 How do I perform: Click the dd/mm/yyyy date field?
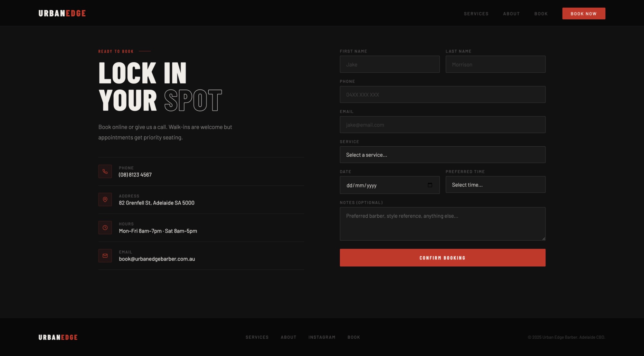click(380, 185)
